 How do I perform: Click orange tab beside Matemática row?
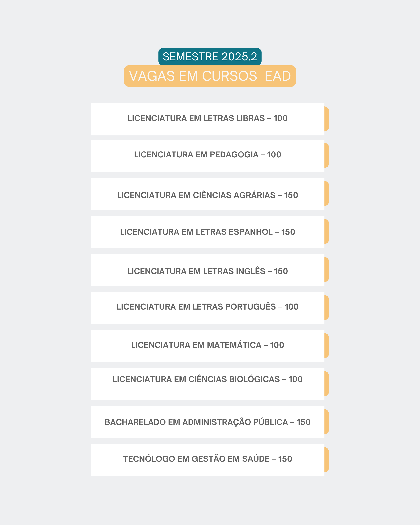(x=327, y=346)
